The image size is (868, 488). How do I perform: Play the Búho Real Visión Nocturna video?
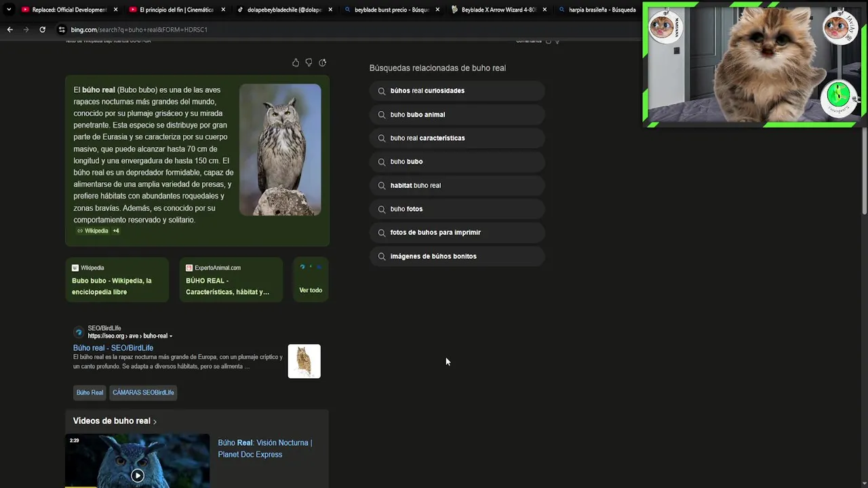pos(138,476)
